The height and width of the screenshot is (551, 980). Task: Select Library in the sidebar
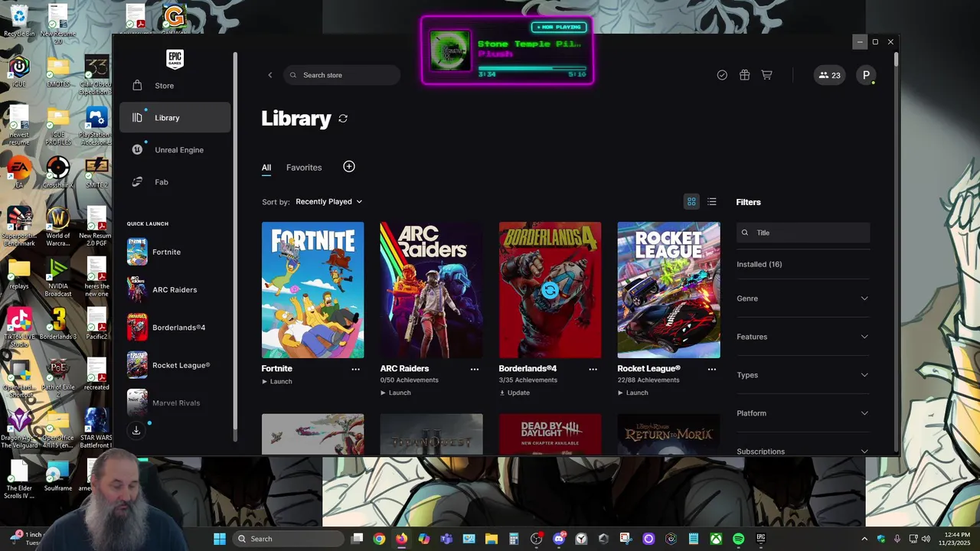[175, 118]
